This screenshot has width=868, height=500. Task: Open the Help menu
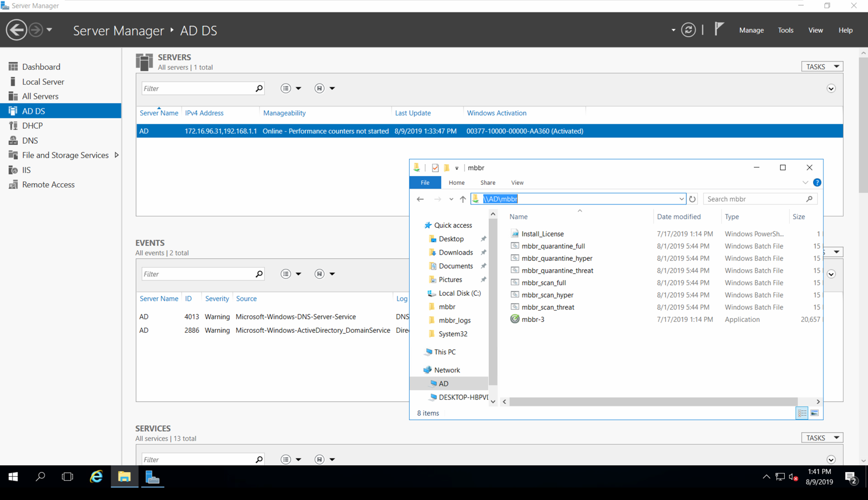845,30
